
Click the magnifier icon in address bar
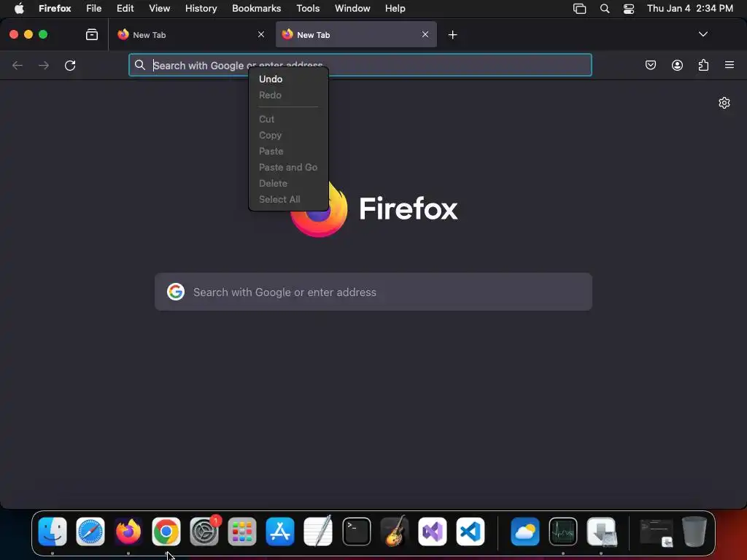[139, 65]
